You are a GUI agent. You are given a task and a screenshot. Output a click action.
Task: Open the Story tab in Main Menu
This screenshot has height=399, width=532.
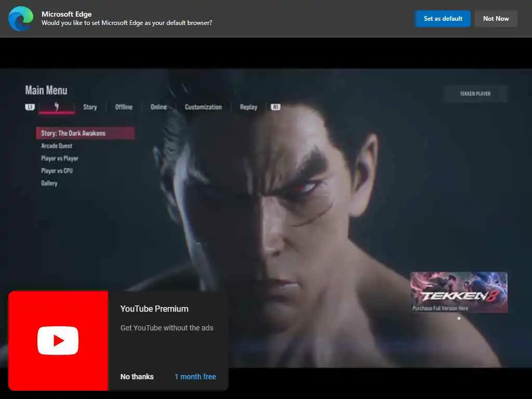[90, 107]
